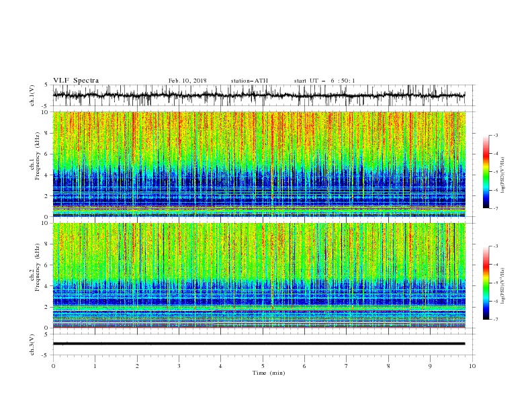Click the ch.1 voltage waveform trace
Image resolution: width=532 pixels, height=411 pixels.
[x=259, y=95]
